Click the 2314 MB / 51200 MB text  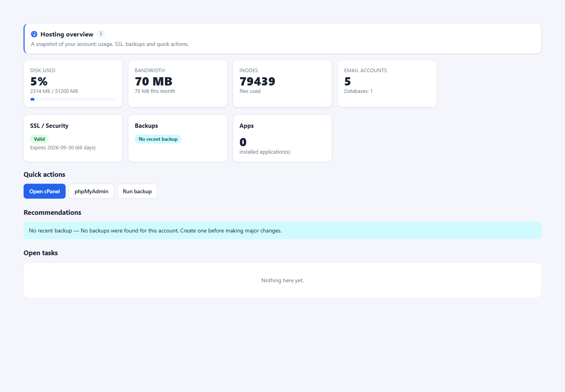click(x=54, y=91)
